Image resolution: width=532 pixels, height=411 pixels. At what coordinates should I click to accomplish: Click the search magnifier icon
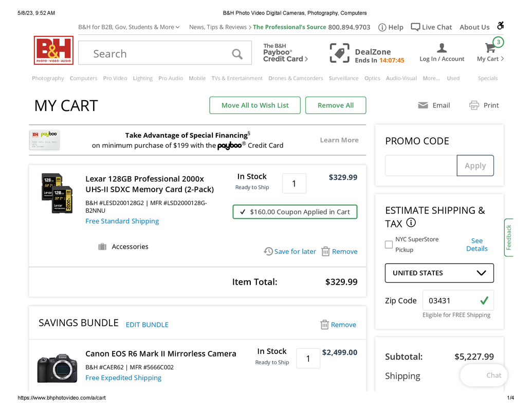click(237, 54)
